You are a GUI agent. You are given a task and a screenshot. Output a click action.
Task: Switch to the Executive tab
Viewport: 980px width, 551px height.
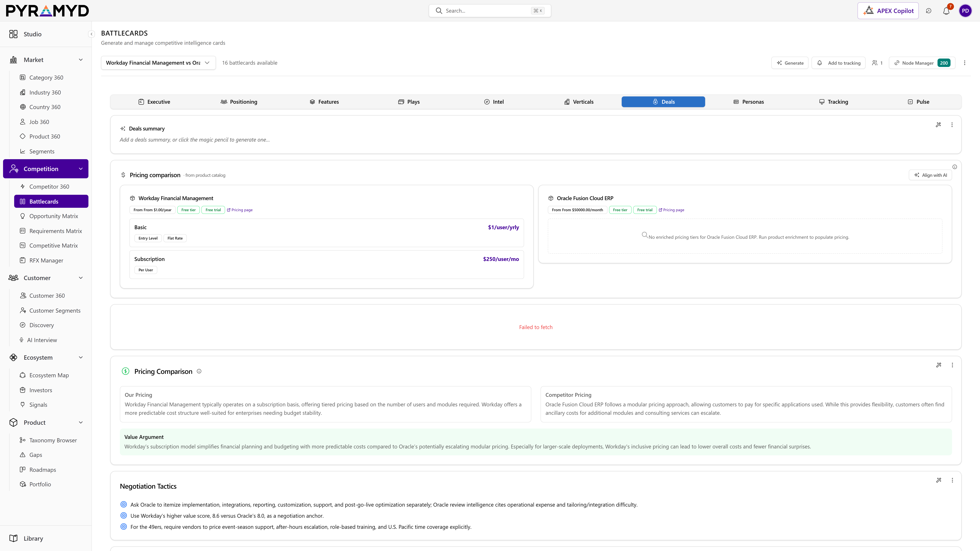tap(154, 102)
